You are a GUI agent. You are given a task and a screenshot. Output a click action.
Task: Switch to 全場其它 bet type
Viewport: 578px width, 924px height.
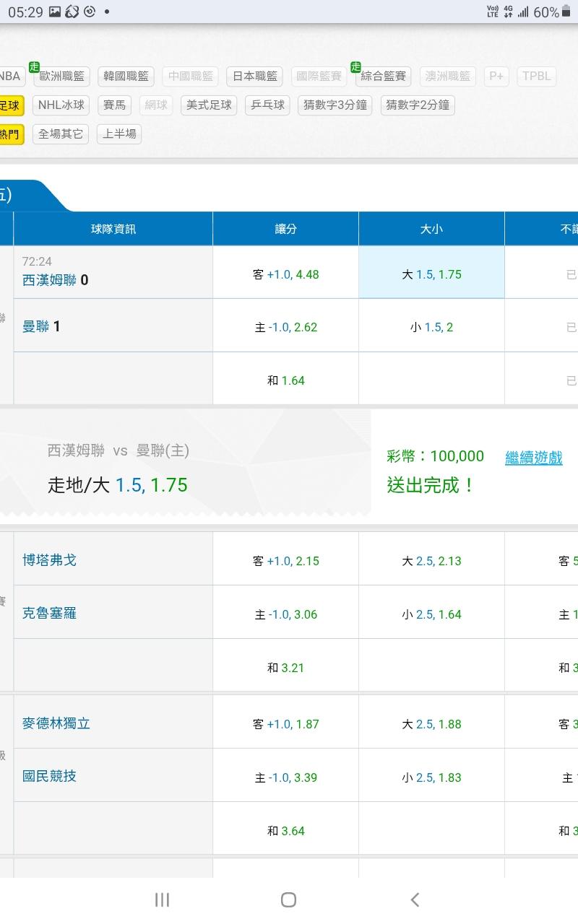pos(61,134)
